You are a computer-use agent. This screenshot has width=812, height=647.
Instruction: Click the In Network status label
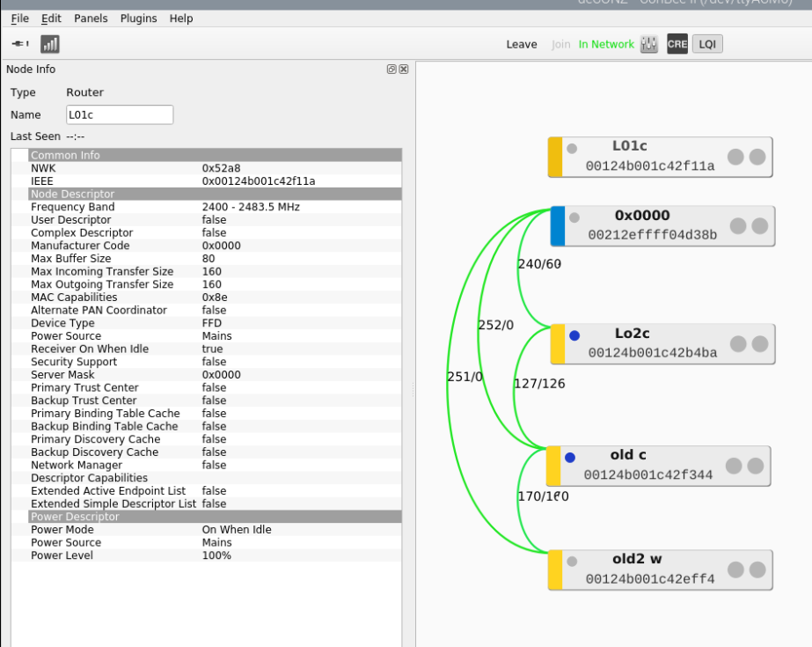pyautogui.click(x=606, y=45)
